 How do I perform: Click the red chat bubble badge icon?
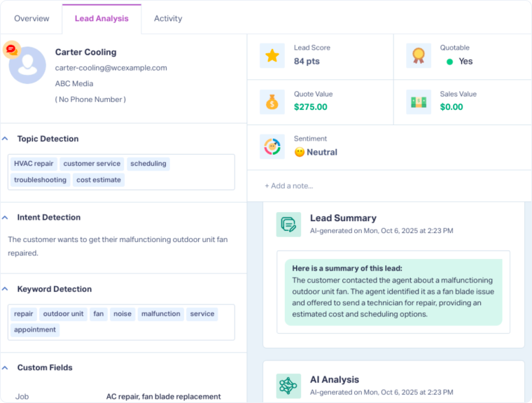(11, 50)
